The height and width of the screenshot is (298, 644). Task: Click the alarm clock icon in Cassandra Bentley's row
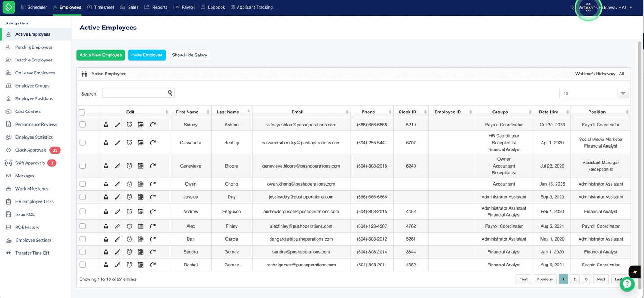[129, 143]
